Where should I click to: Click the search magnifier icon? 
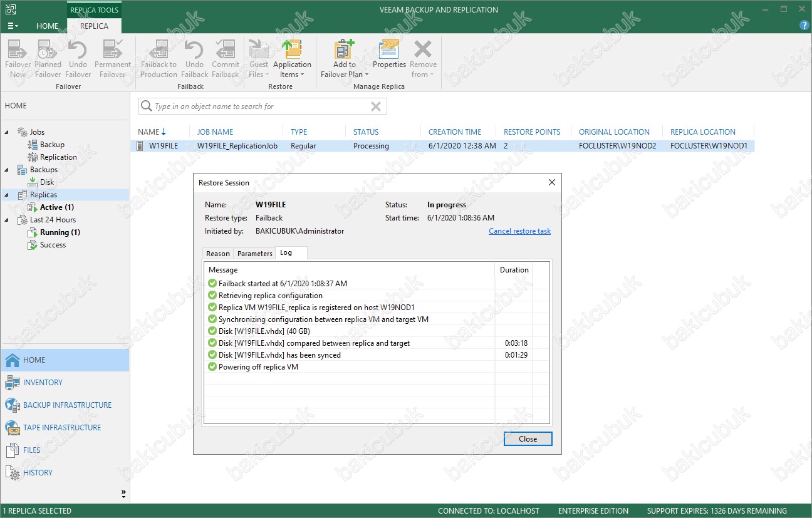[x=147, y=106]
